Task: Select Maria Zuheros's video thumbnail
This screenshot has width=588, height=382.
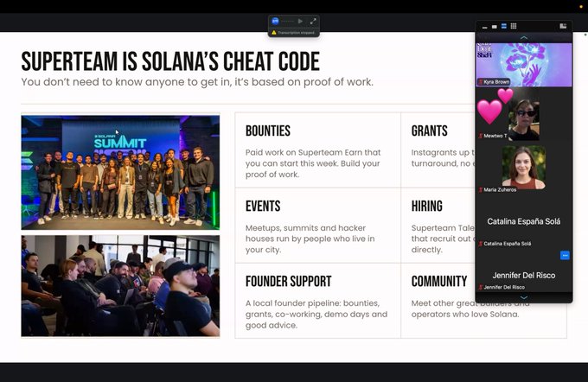Action: pos(524,167)
